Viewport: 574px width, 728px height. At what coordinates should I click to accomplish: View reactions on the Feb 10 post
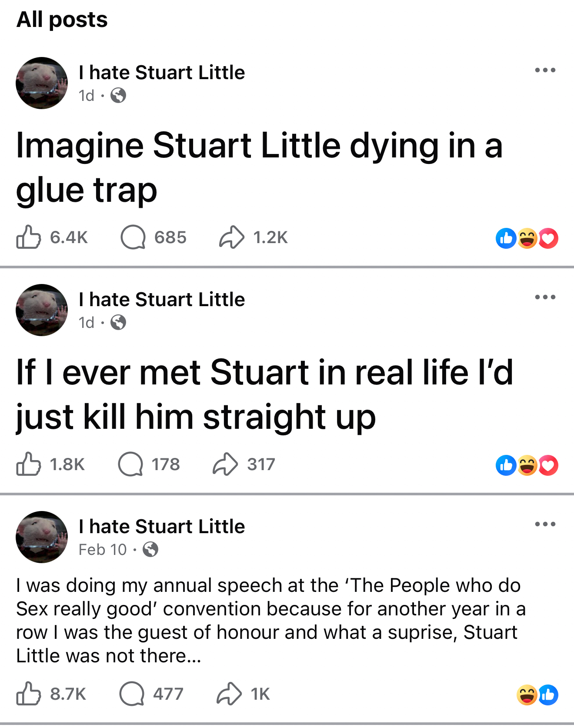[x=537, y=695]
